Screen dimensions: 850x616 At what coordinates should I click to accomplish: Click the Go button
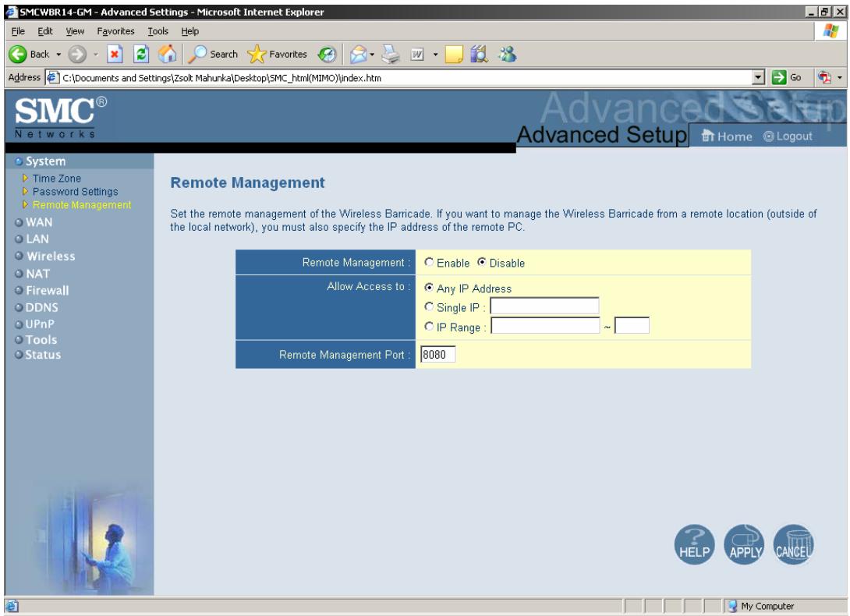point(787,77)
